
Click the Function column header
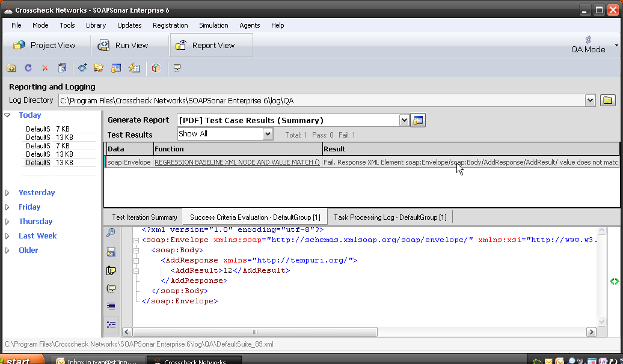click(x=238, y=149)
